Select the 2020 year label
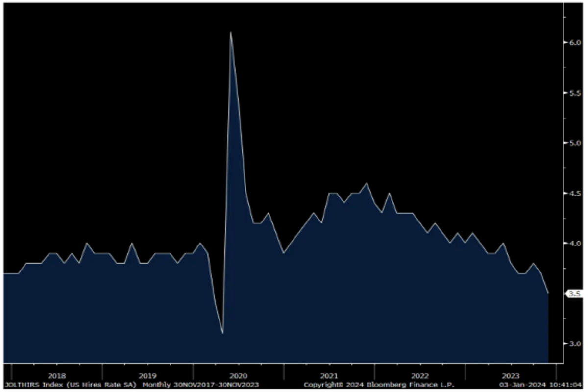This screenshot has width=588, height=392. click(239, 376)
